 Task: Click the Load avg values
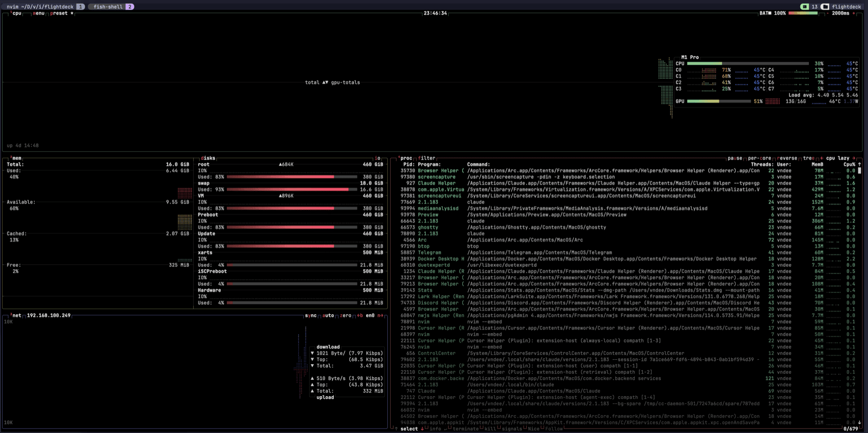(838, 95)
